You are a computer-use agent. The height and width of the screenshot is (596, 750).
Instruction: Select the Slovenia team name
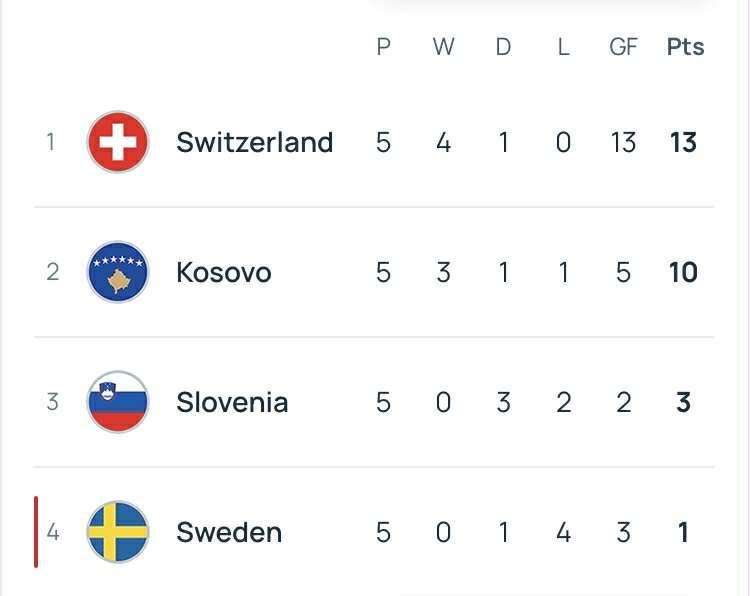[232, 402]
